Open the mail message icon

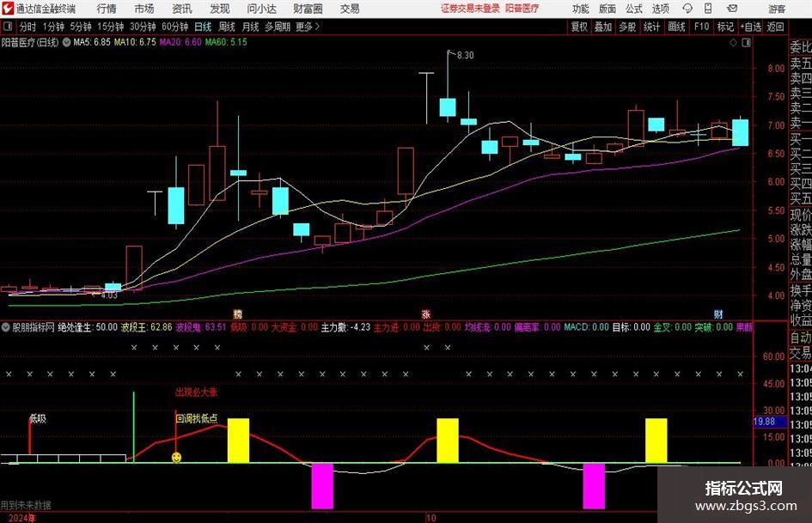click(x=732, y=9)
